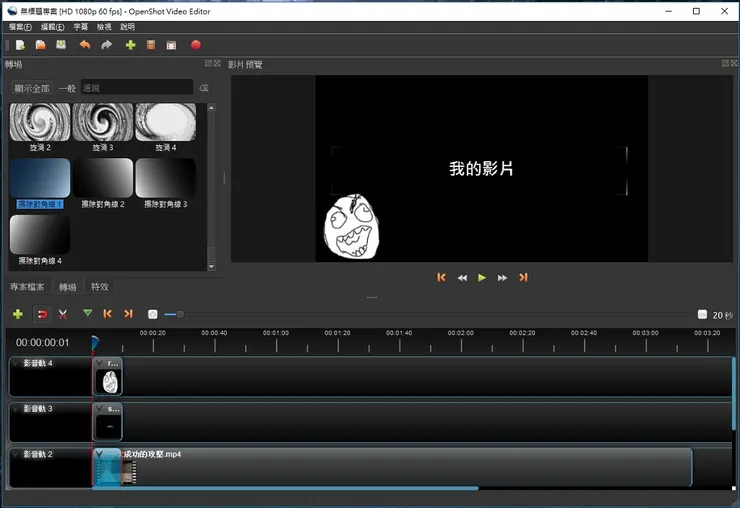
Task: Open the 檔案 menu
Action: coord(20,27)
